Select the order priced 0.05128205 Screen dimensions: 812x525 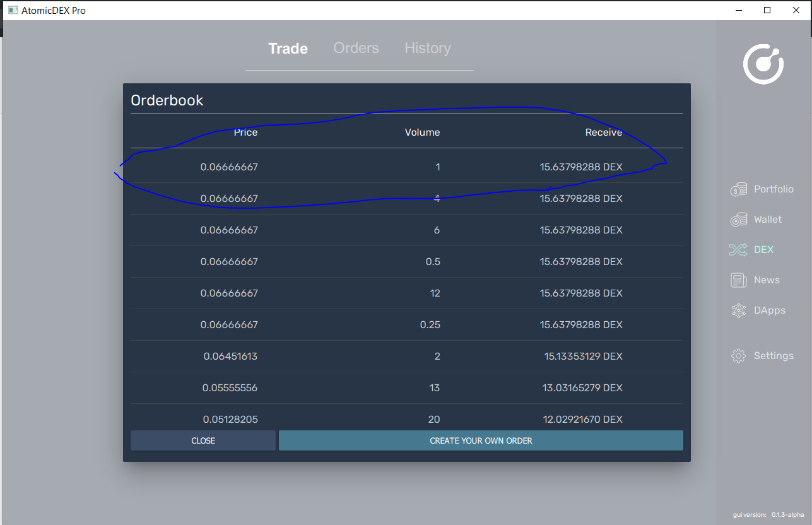[407, 416]
